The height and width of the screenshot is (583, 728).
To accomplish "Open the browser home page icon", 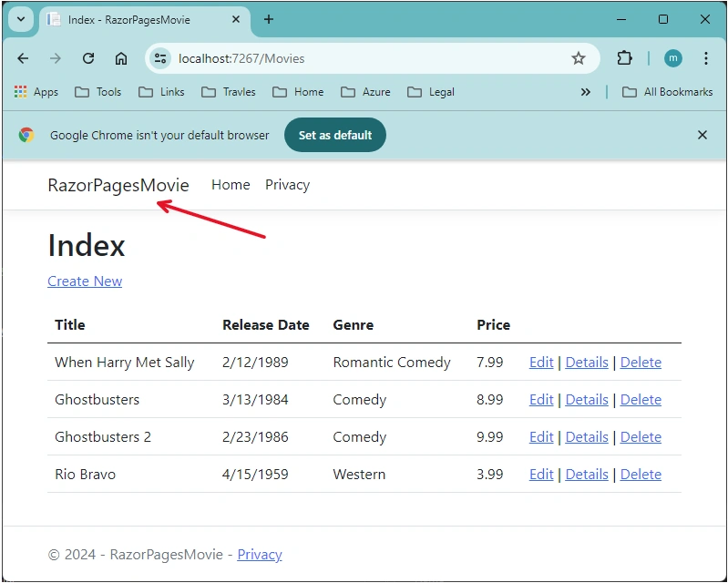I will [x=121, y=58].
